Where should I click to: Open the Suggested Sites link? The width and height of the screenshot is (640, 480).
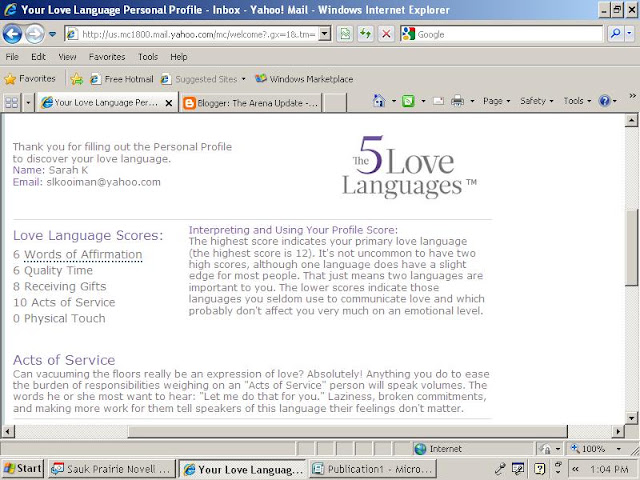[204, 79]
